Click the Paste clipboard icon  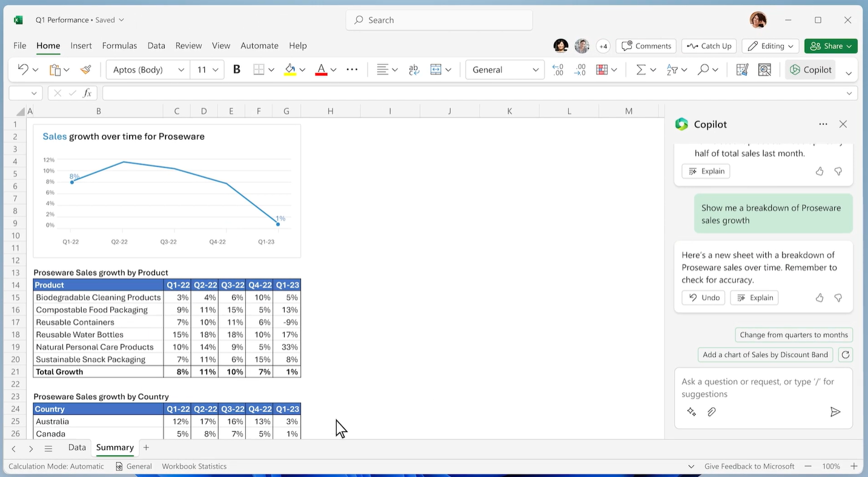point(55,70)
